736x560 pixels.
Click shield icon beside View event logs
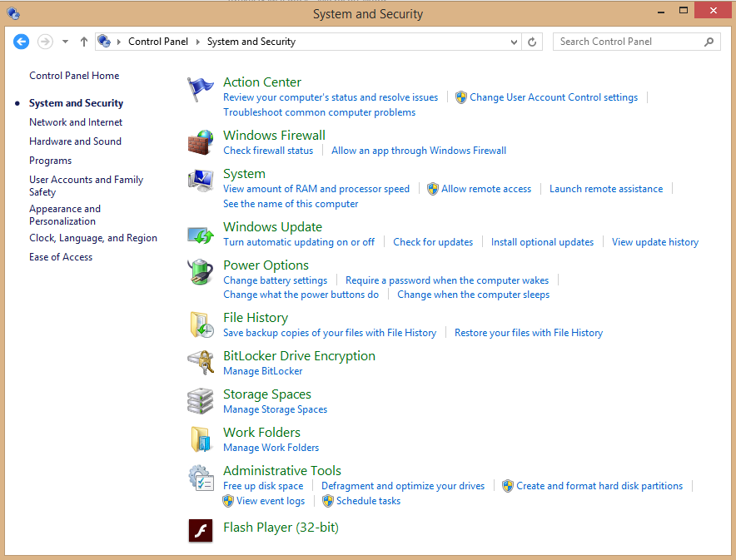point(228,501)
